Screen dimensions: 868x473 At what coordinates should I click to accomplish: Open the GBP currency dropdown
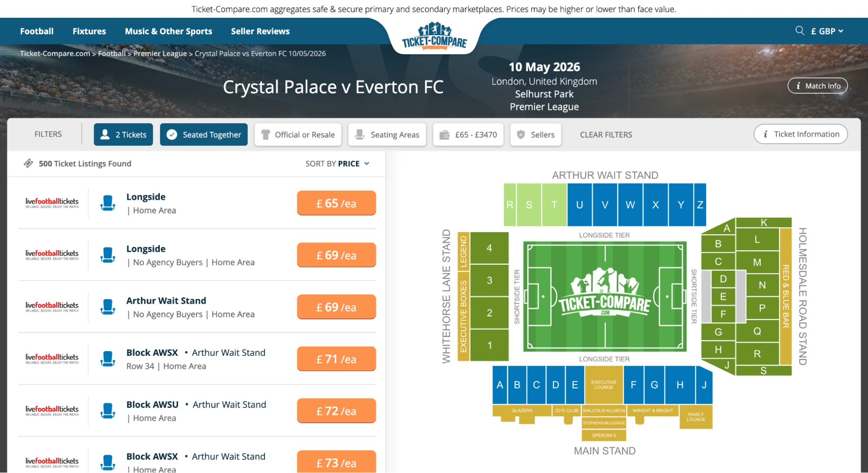pyautogui.click(x=826, y=31)
